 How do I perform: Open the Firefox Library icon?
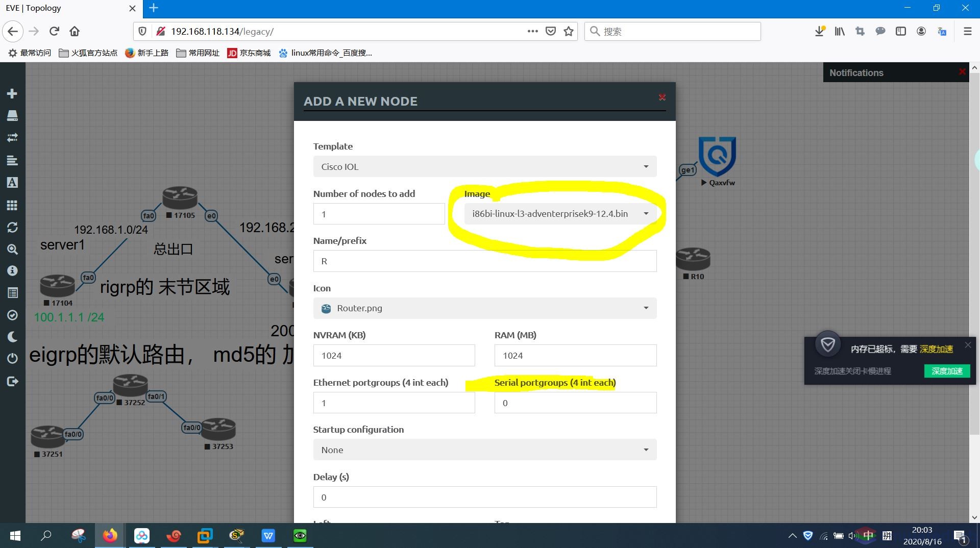point(840,31)
